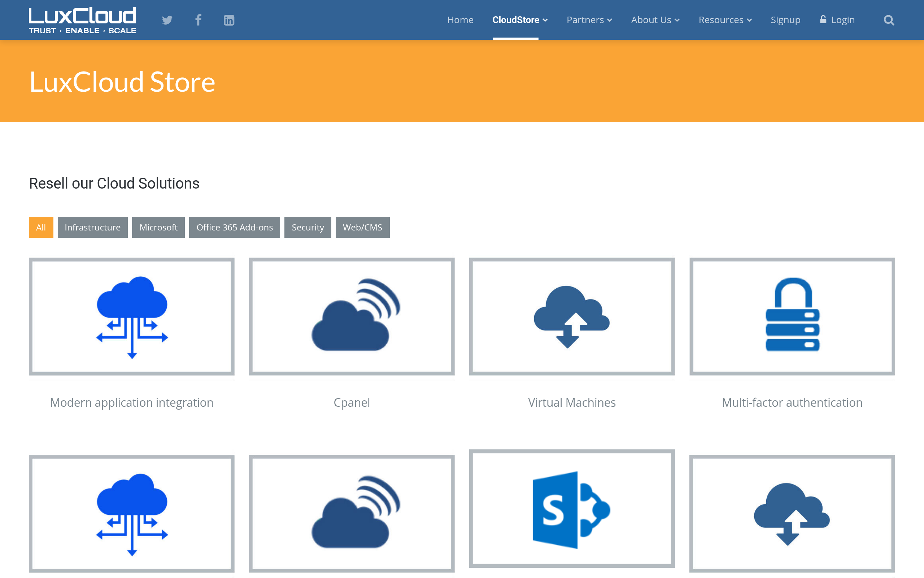Open the Modern application integration title
924x578 pixels.
(x=132, y=402)
